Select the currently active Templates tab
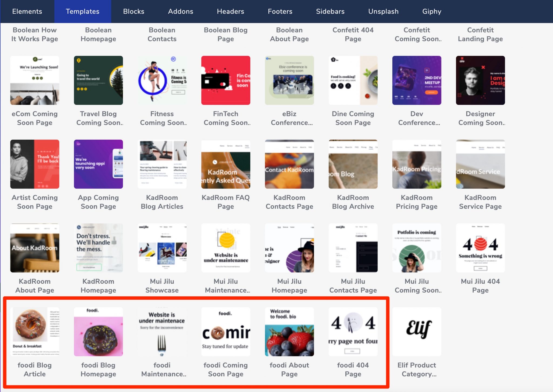 [82, 11]
